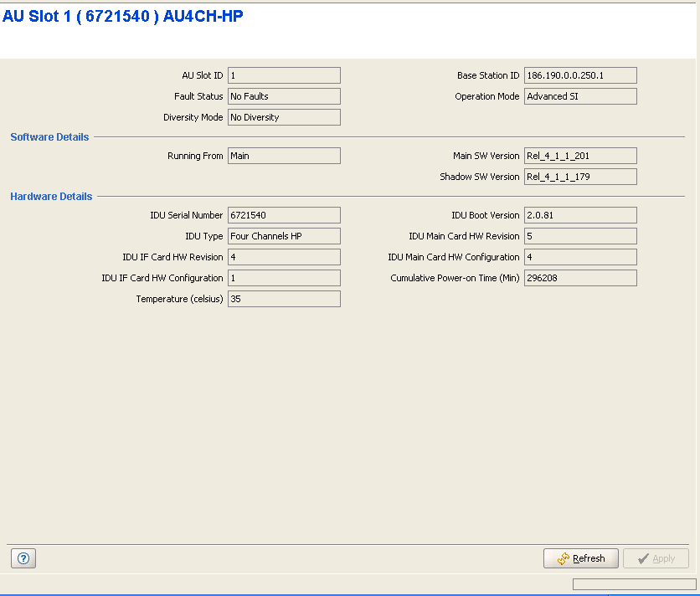Image resolution: width=700 pixels, height=596 pixels.
Task: Select the Main SW Version field
Action: (580, 156)
